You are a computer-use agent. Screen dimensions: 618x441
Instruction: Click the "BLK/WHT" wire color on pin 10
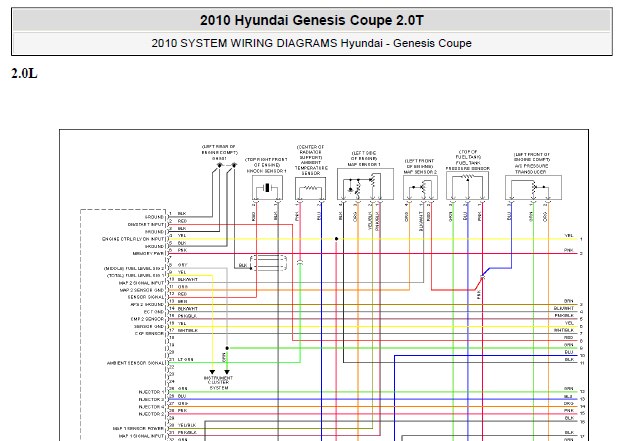188,279
